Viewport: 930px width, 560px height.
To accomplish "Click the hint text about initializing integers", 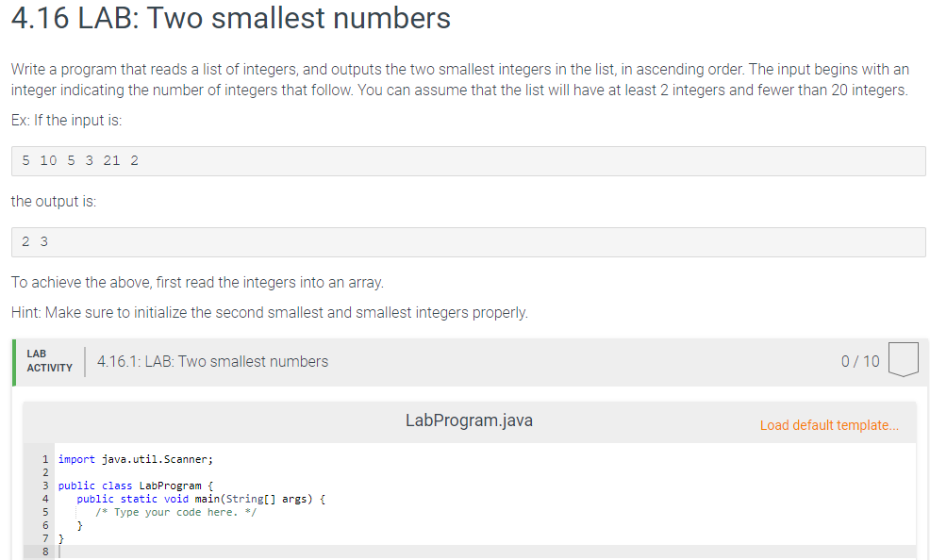I will coord(269,312).
